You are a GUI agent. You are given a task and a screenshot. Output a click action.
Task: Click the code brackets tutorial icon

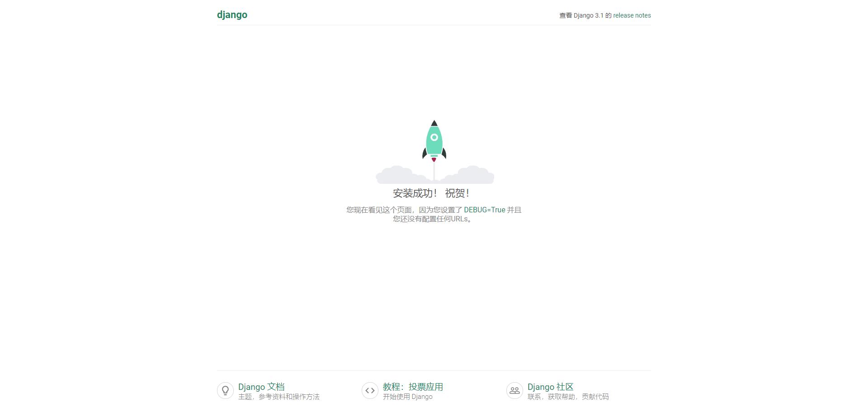pos(370,391)
